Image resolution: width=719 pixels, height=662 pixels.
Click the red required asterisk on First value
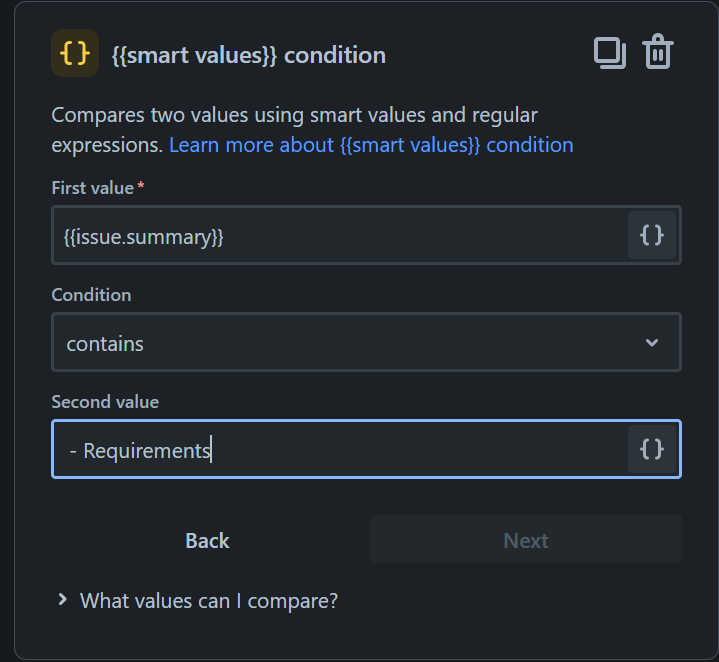(x=141, y=187)
